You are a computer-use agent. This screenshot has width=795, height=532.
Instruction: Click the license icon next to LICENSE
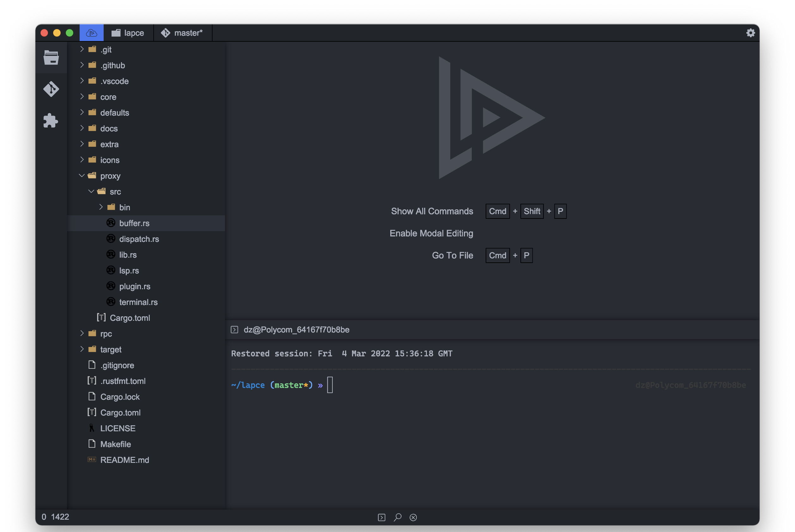91,428
